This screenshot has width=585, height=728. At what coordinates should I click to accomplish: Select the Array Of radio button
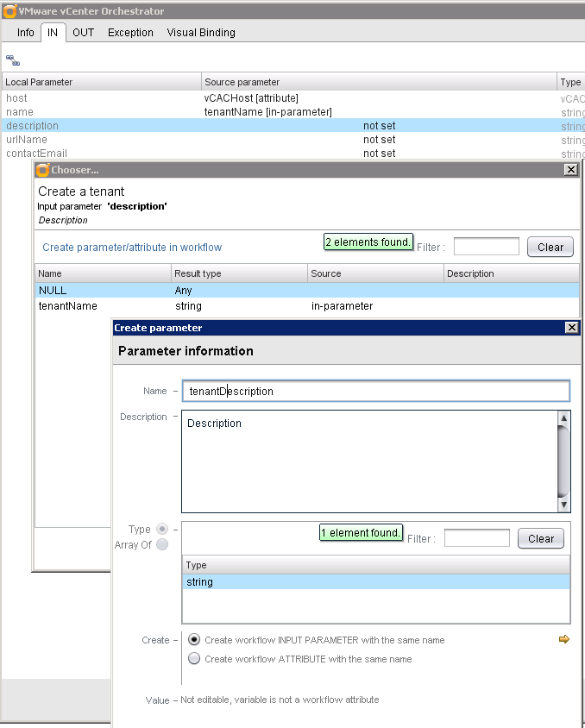click(x=162, y=544)
